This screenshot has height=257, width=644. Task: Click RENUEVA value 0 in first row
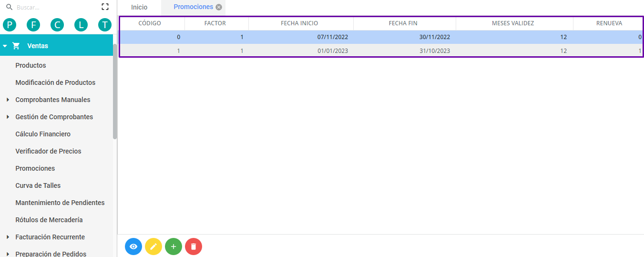pos(640,37)
